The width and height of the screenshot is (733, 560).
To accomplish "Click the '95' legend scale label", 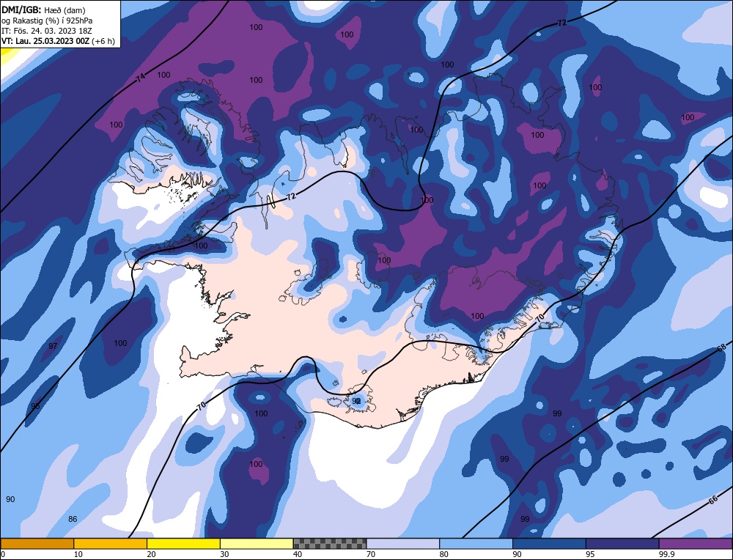I will [590, 554].
